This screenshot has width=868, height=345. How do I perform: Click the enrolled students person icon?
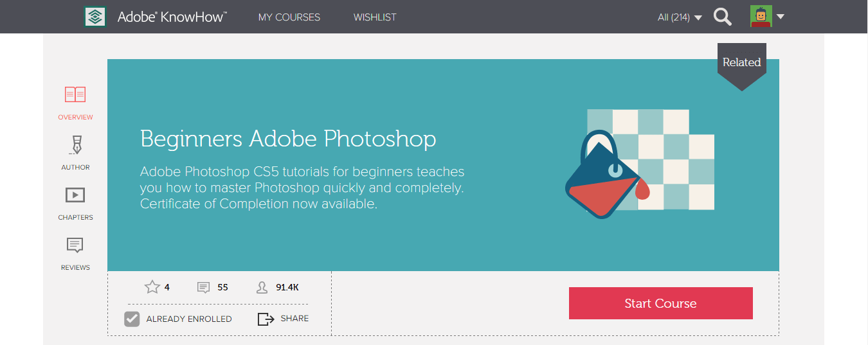pyautogui.click(x=262, y=288)
